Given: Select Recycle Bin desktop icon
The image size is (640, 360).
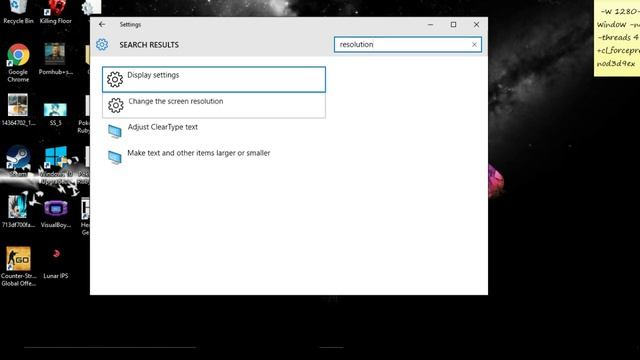Looking at the screenshot, I should [18, 12].
